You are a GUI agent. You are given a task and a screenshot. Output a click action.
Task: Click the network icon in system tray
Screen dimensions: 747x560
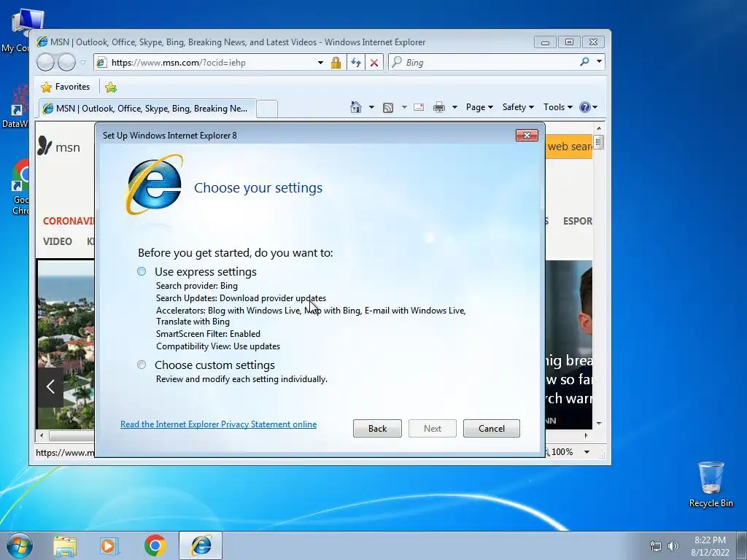pos(656,546)
